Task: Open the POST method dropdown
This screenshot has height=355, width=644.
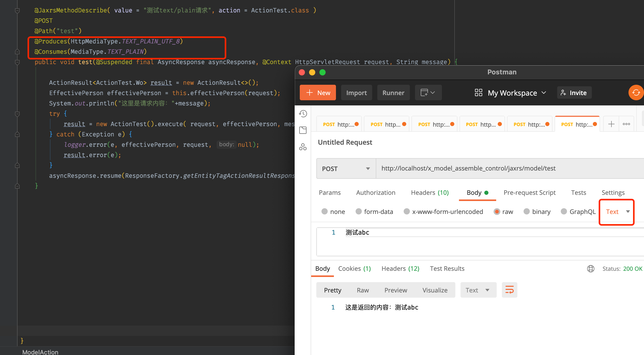Action: 346,169
